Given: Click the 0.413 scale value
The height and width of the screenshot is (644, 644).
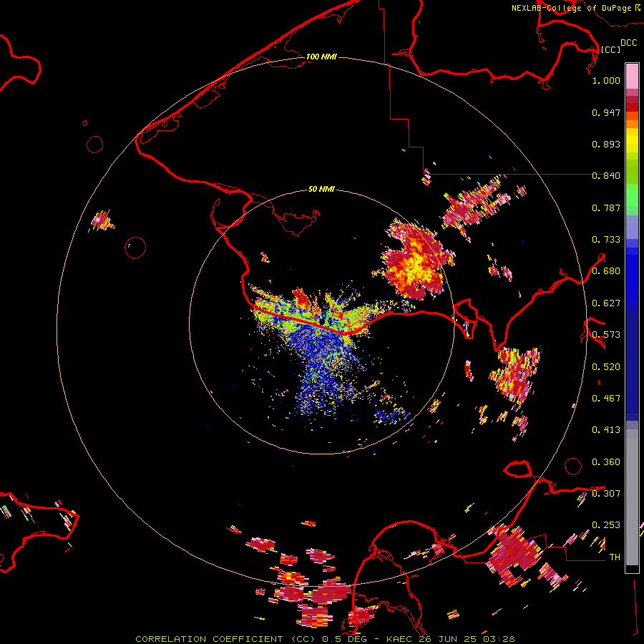Looking at the screenshot, I should point(606,430).
